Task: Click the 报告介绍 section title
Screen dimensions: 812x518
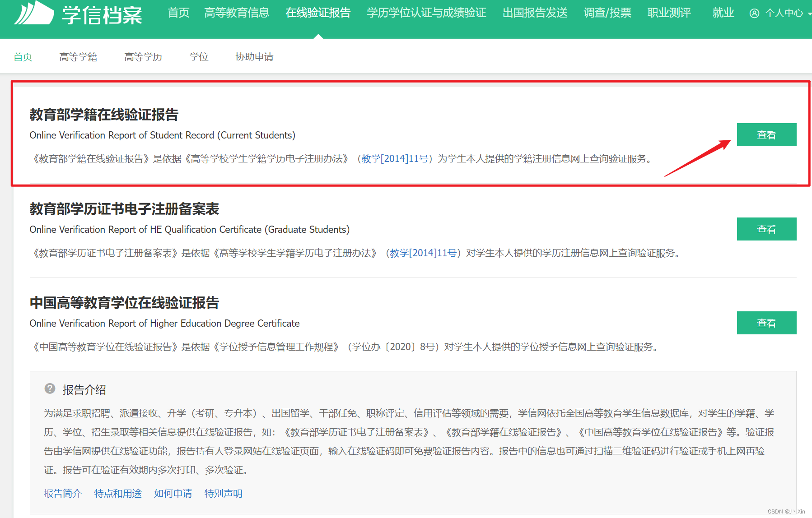Action: pos(84,390)
